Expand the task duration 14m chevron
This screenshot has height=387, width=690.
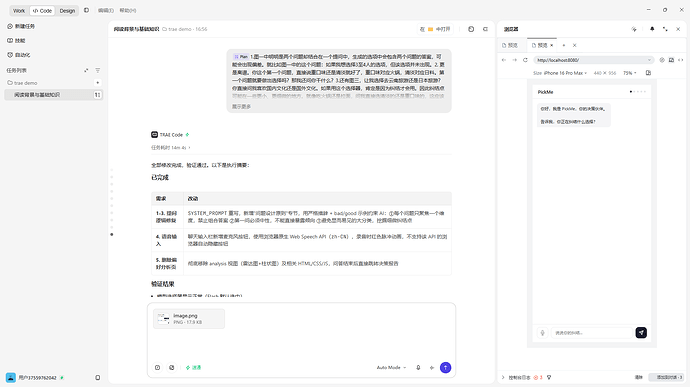point(189,147)
